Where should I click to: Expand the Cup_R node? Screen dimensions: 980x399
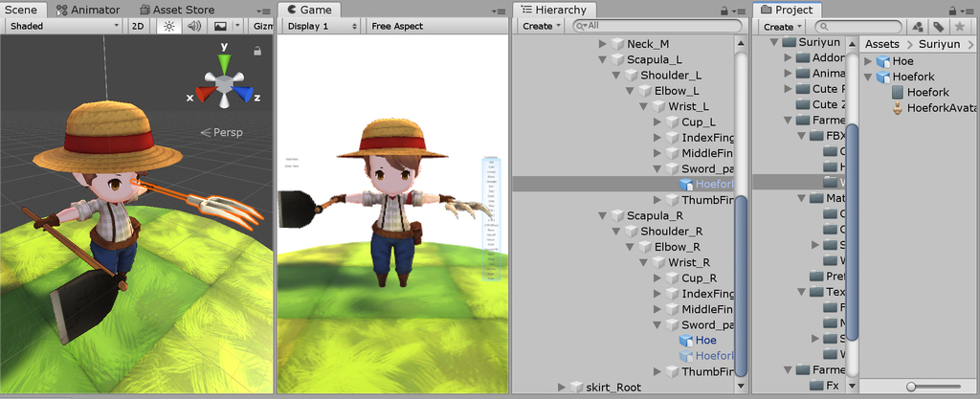[657, 277]
